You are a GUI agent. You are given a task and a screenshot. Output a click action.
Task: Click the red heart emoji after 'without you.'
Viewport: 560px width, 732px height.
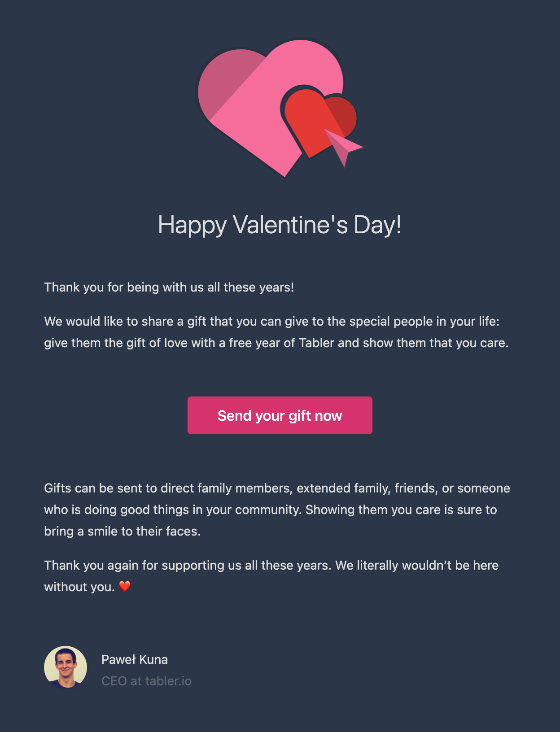[125, 586]
